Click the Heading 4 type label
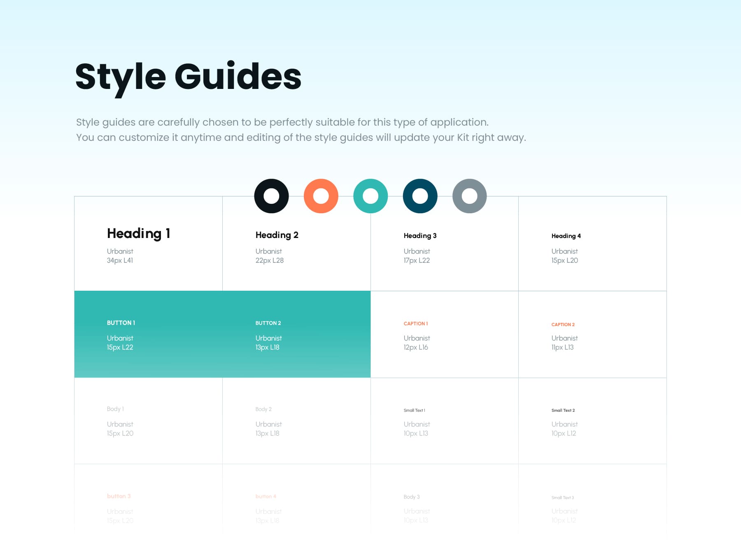The height and width of the screenshot is (560, 741). [x=566, y=236]
